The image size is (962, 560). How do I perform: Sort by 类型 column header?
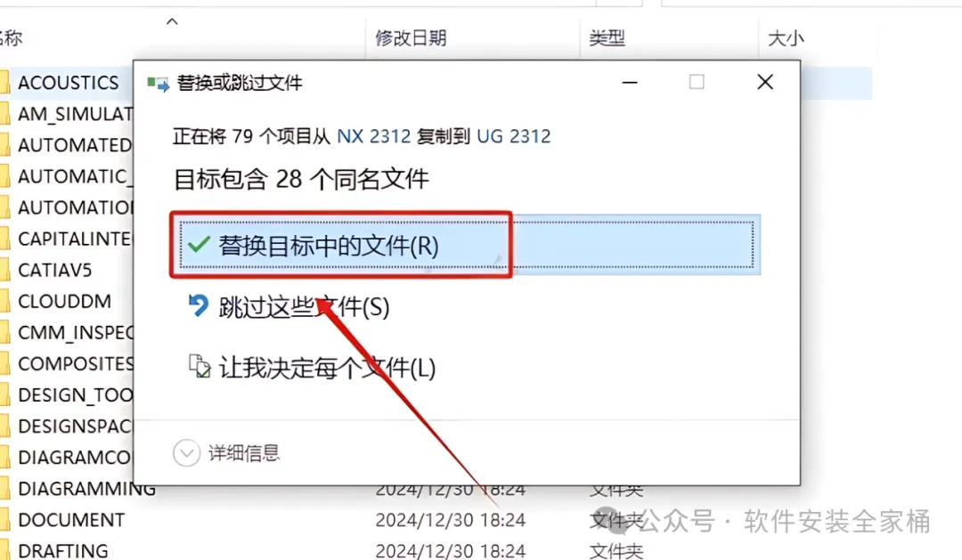(x=607, y=38)
